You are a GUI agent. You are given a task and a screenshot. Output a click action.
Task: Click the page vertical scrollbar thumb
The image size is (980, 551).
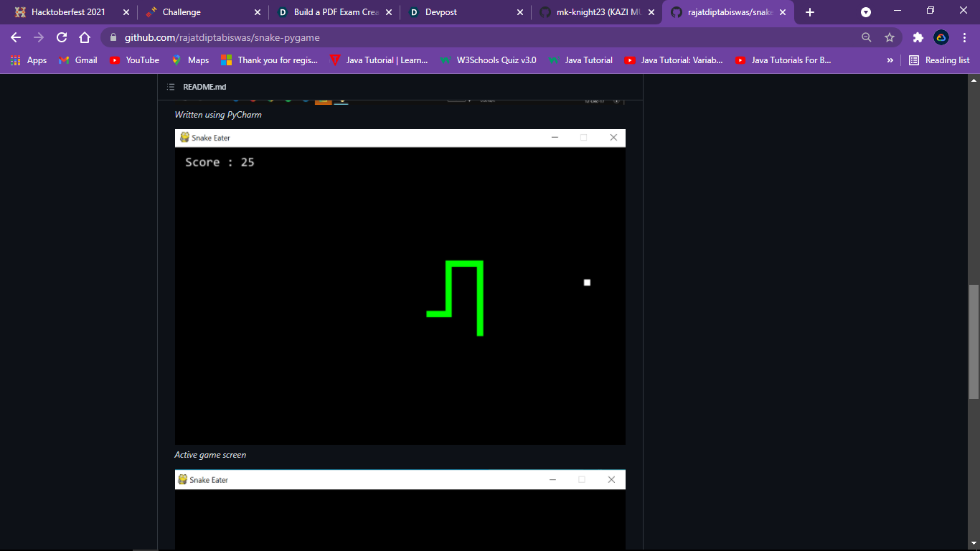[x=974, y=342]
